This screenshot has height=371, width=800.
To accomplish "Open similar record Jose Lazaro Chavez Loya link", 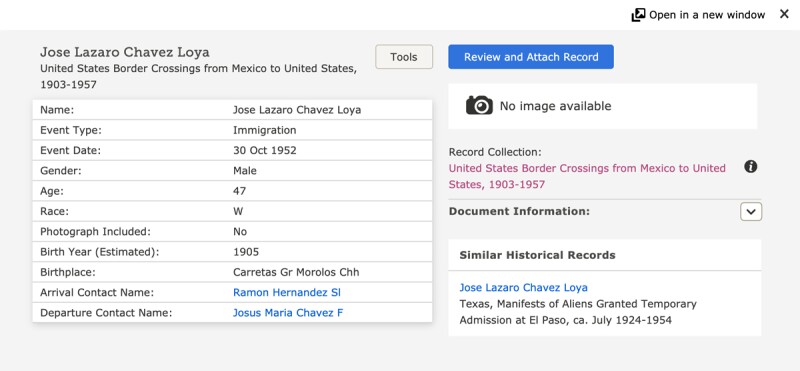I will pos(523,287).
